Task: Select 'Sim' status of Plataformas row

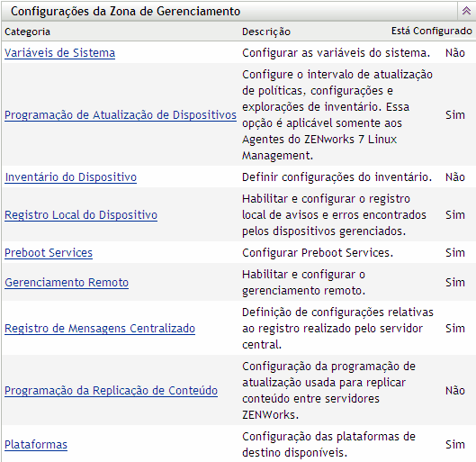Action: [x=455, y=445]
